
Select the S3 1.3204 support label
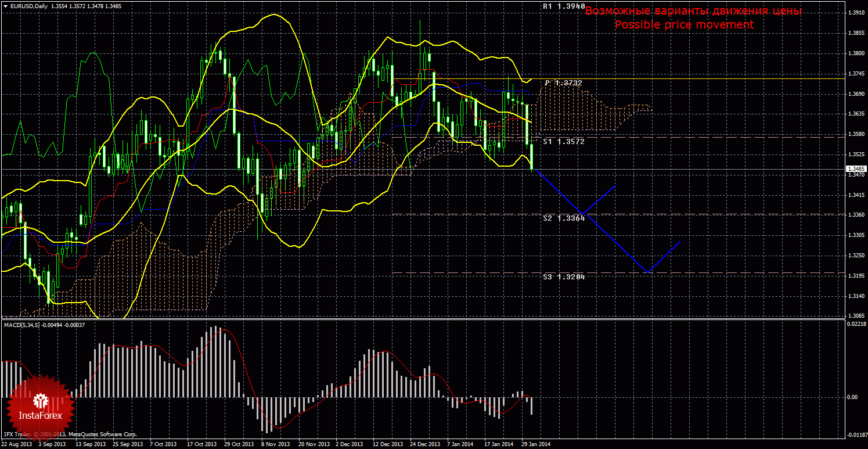pyautogui.click(x=564, y=277)
